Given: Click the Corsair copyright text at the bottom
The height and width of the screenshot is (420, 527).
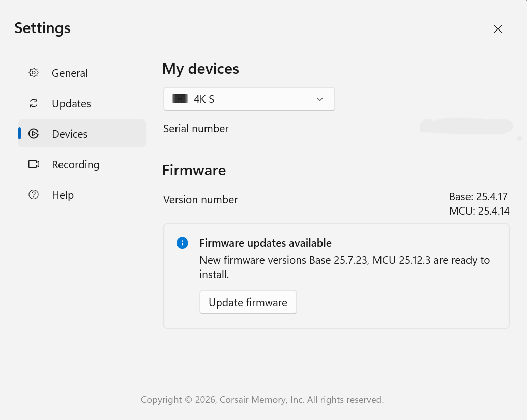Looking at the screenshot, I should [262, 399].
